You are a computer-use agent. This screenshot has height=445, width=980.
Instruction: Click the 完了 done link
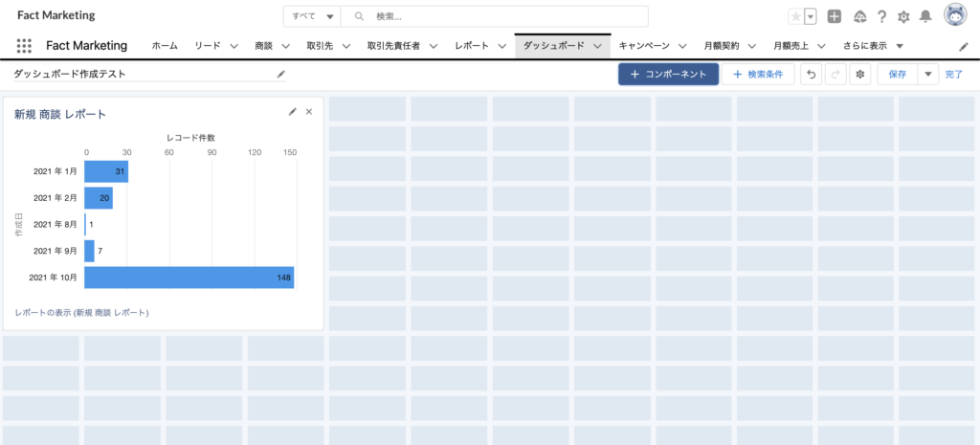(x=954, y=75)
